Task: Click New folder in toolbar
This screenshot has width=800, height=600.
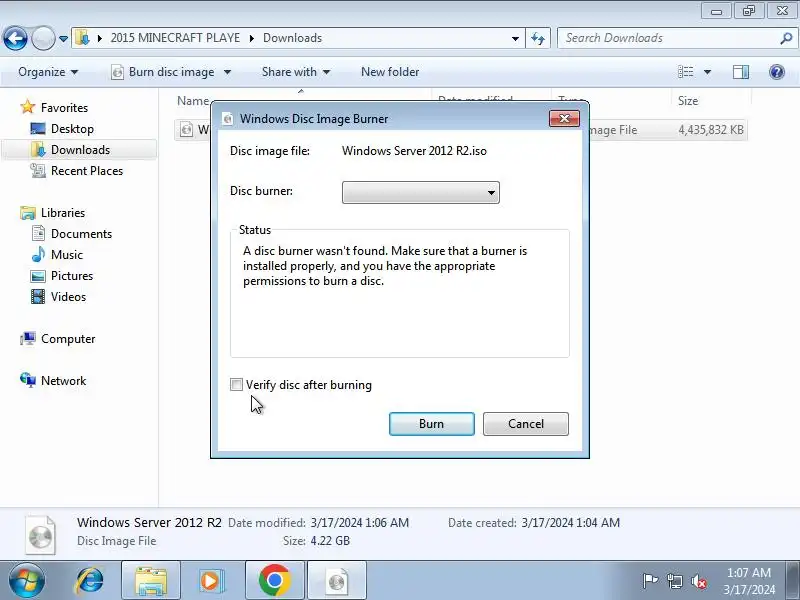Action: point(390,72)
